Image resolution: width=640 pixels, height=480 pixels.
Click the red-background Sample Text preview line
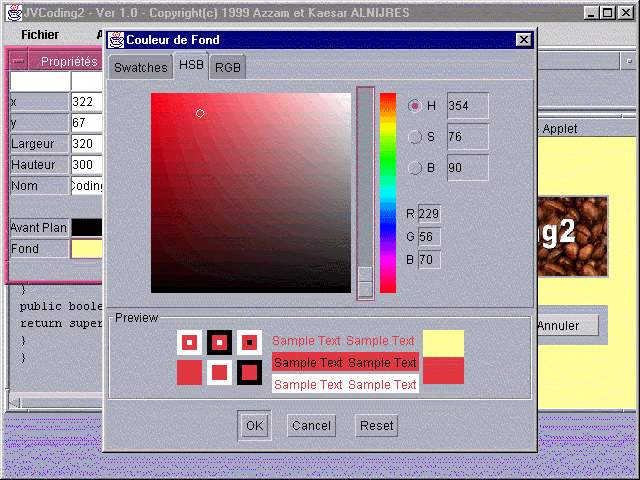tap(345, 362)
